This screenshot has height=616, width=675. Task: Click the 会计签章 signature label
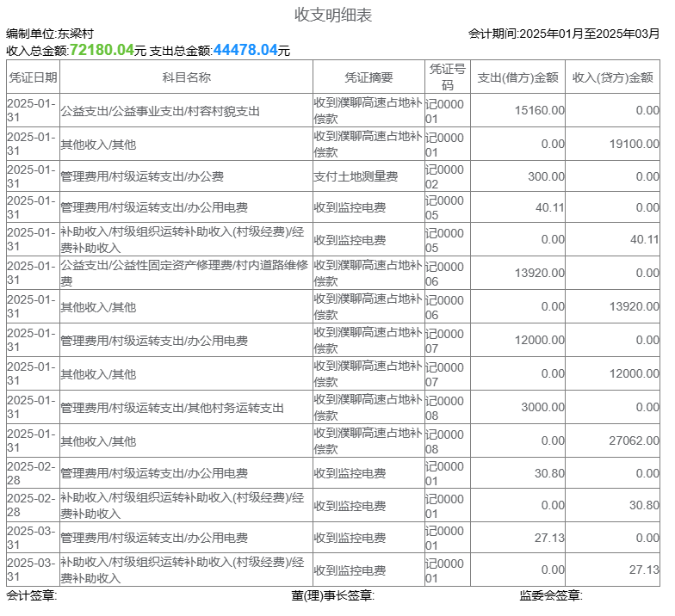pos(31,596)
